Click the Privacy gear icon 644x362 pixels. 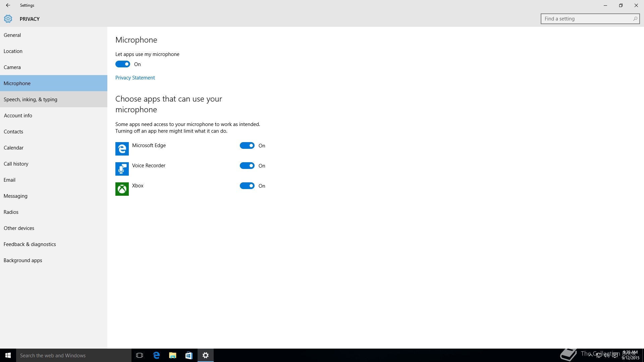coord(8,19)
